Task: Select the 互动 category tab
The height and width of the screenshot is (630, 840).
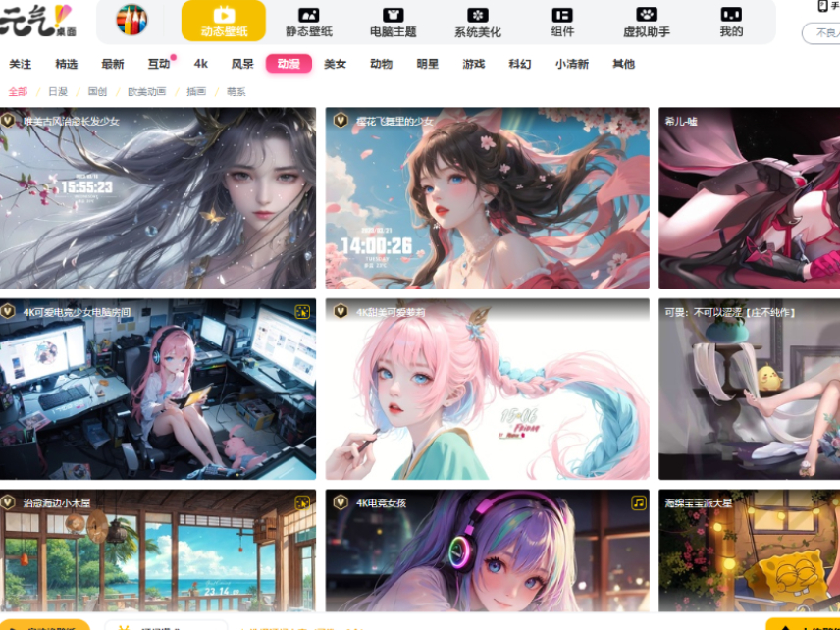Action: (159, 65)
